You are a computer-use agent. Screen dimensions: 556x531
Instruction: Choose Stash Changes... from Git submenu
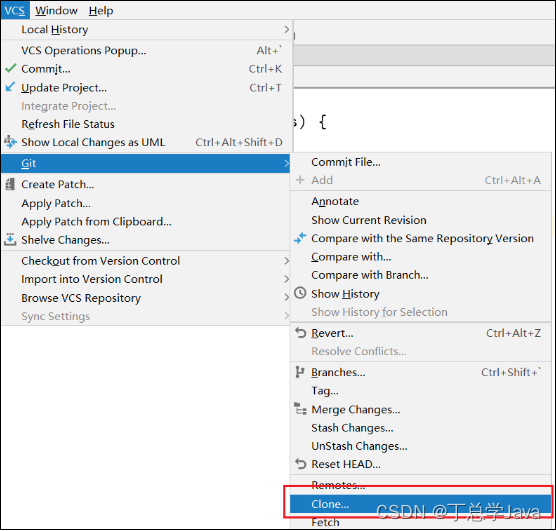point(352,428)
